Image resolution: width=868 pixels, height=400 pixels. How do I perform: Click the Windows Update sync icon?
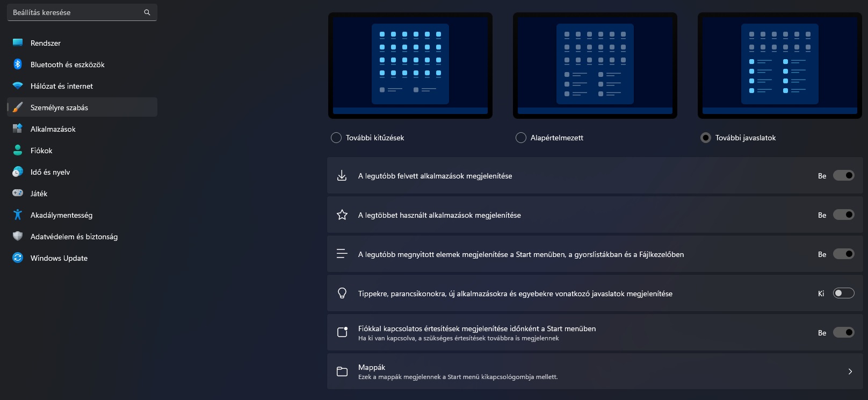point(18,258)
